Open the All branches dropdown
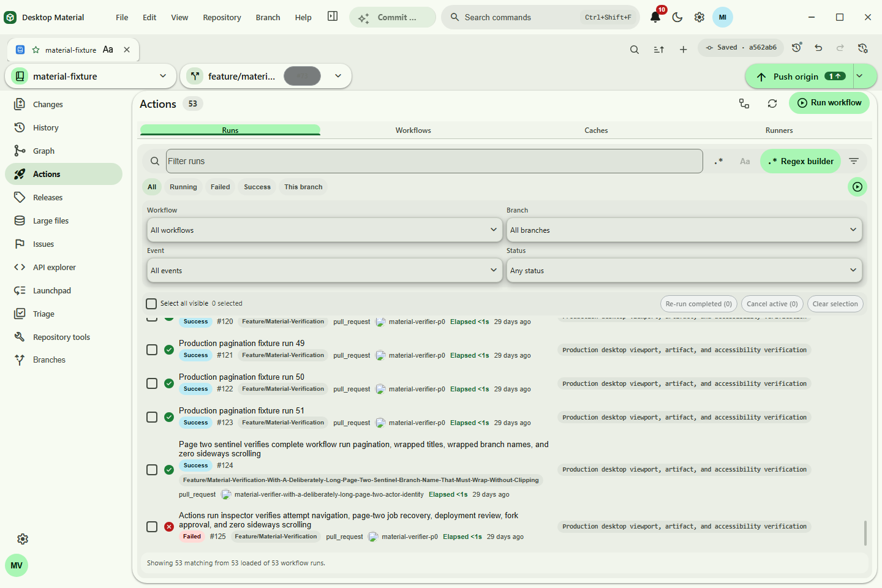 pos(684,230)
